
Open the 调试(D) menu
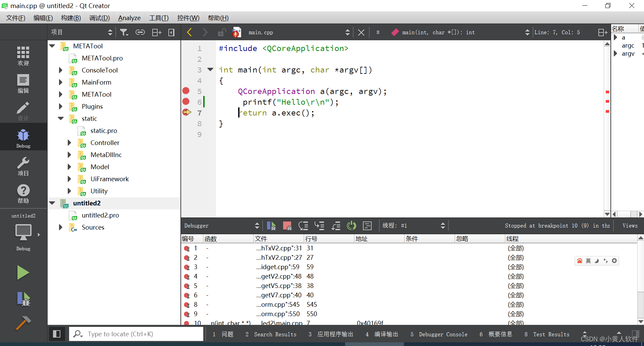point(99,18)
